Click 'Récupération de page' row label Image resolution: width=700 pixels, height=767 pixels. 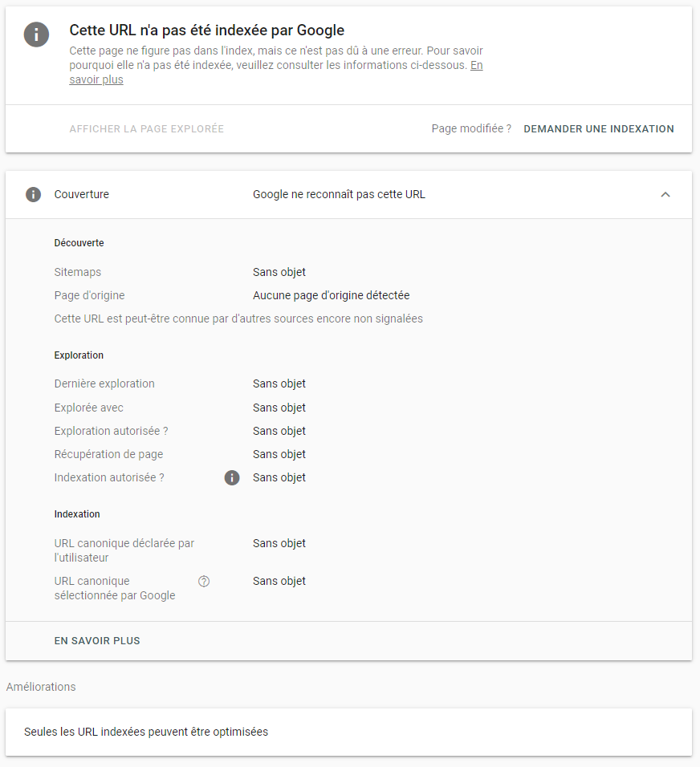pyautogui.click(x=108, y=454)
